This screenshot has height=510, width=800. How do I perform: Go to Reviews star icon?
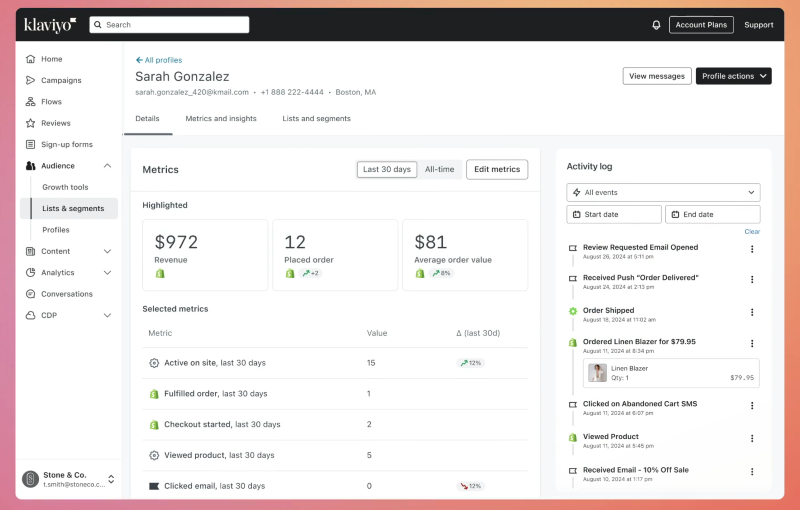[31, 123]
